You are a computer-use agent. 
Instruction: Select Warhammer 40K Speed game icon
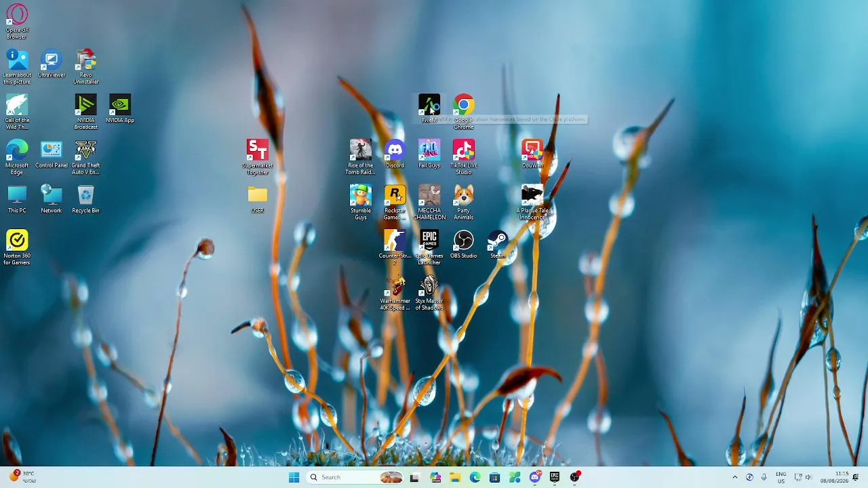coord(395,293)
